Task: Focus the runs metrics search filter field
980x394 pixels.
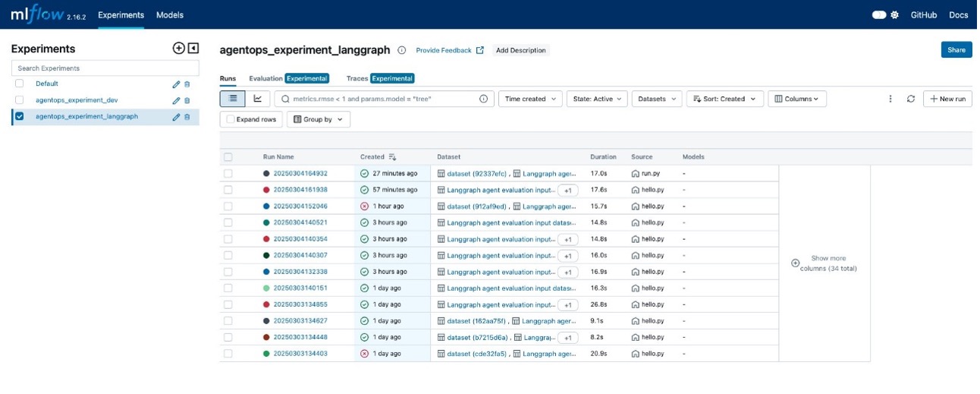Action: pyautogui.click(x=383, y=99)
